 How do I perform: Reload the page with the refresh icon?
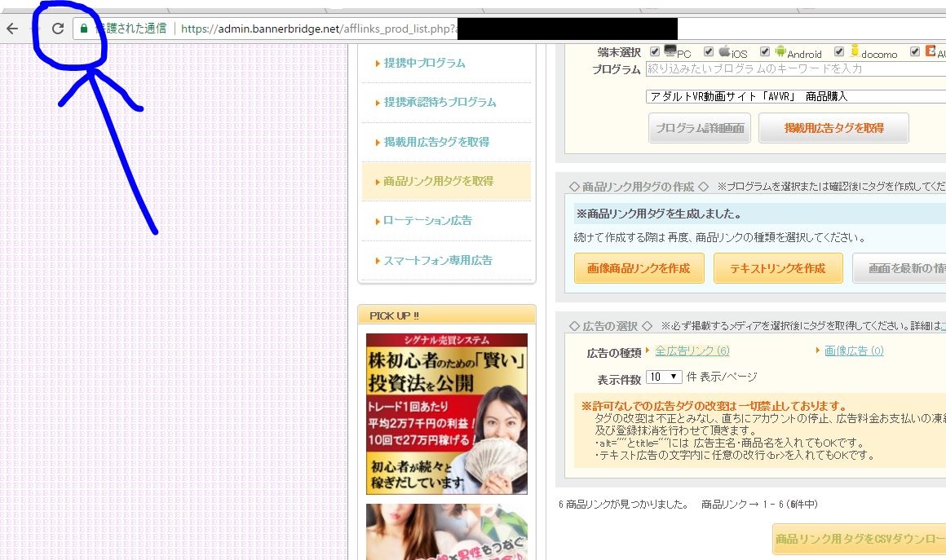click(x=57, y=29)
